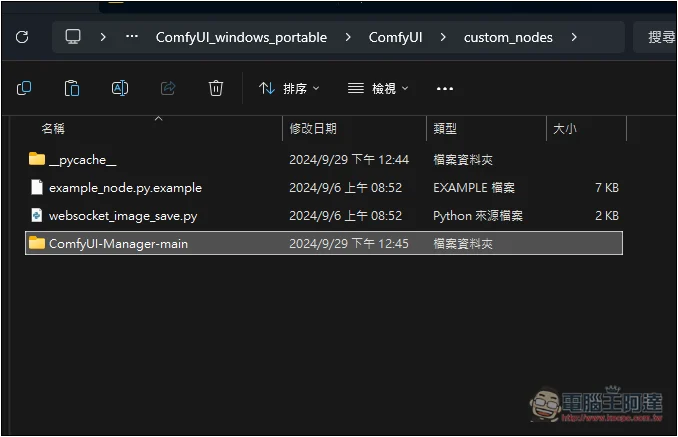Sort by 修改日期 column header
The width and height of the screenshot is (678, 437).
313,129
